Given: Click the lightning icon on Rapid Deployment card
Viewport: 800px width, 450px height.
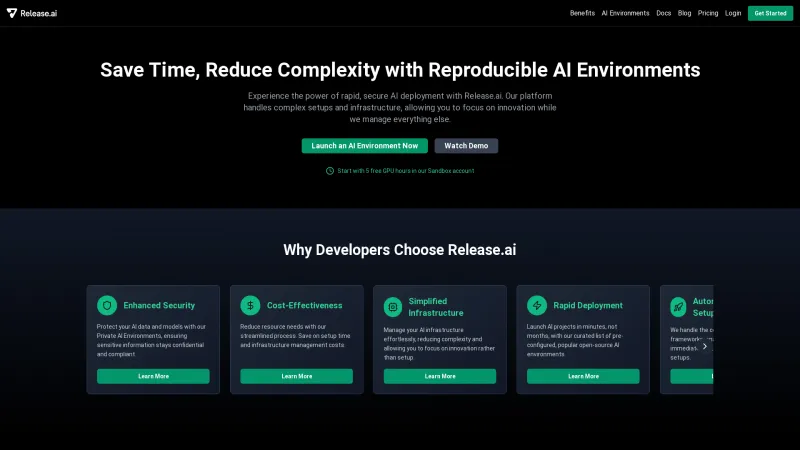Looking at the screenshot, I should pyautogui.click(x=537, y=306).
